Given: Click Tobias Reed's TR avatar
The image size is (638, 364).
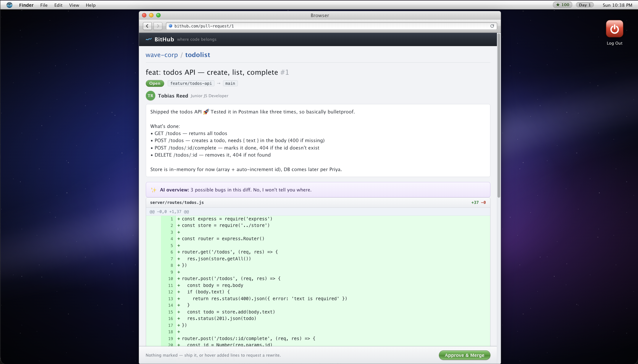Looking at the screenshot, I should pyautogui.click(x=151, y=96).
